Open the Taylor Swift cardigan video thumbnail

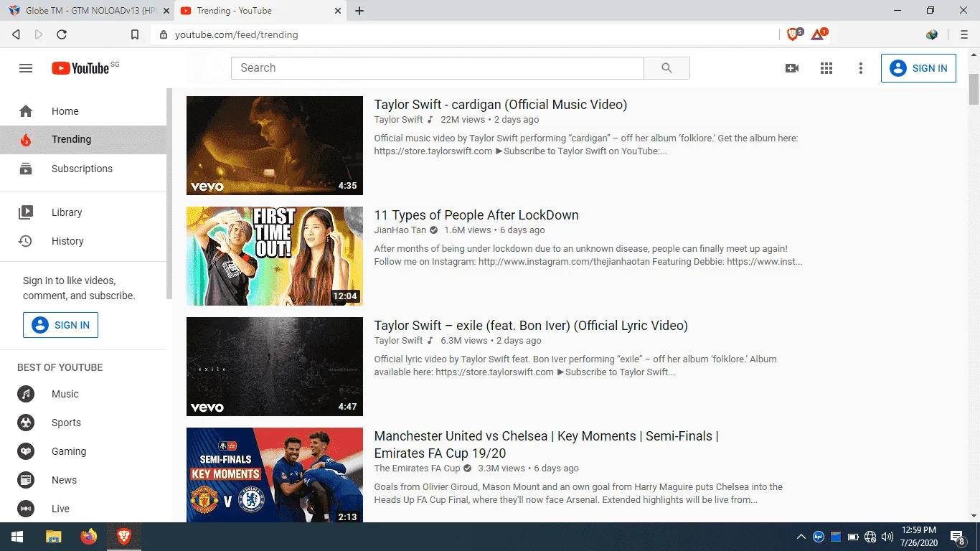275,146
